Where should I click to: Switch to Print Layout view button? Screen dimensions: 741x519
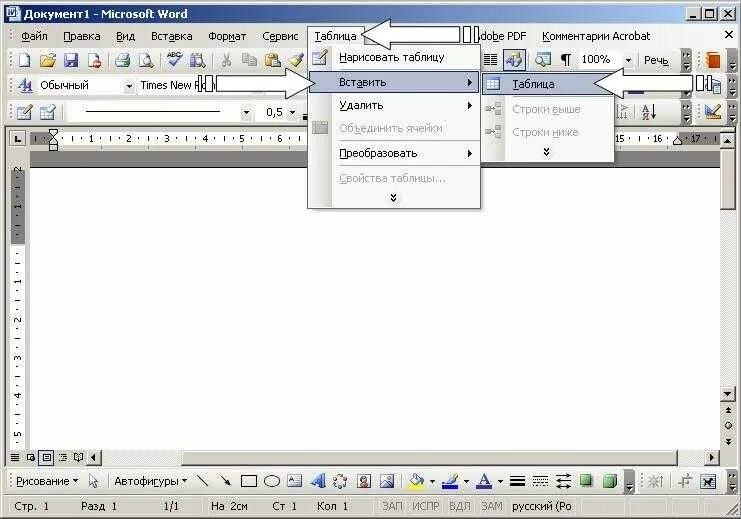[x=46, y=458]
